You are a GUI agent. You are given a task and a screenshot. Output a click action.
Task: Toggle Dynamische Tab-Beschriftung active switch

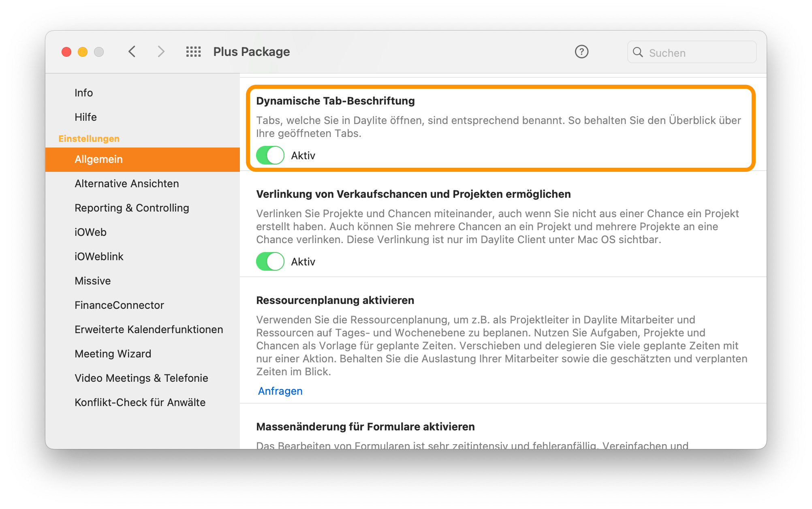pos(270,155)
